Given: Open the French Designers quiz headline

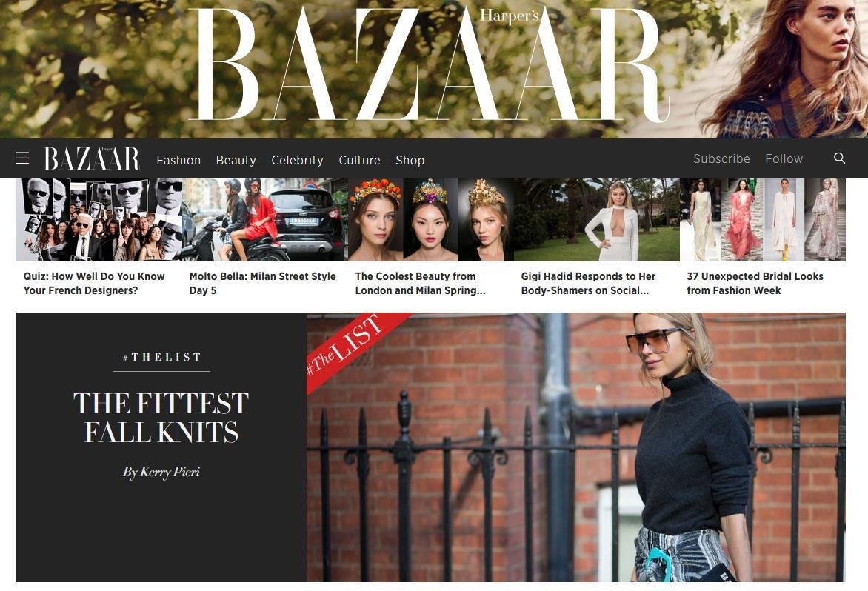Looking at the screenshot, I should click(x=94, y=284).
